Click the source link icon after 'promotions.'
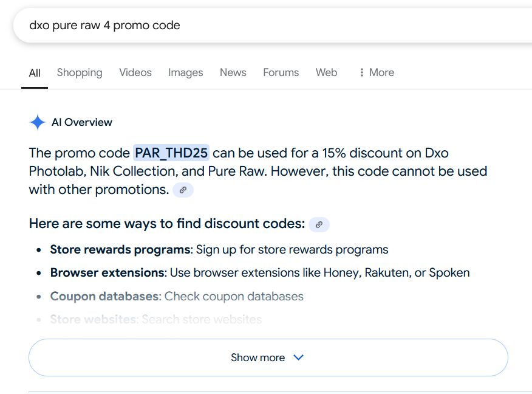 [183, 190]
